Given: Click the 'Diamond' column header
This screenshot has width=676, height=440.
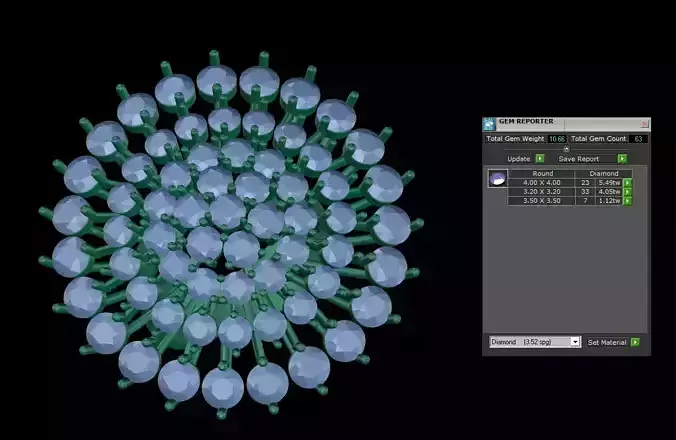Looking at the screenshot, I should tap(604, 174).
